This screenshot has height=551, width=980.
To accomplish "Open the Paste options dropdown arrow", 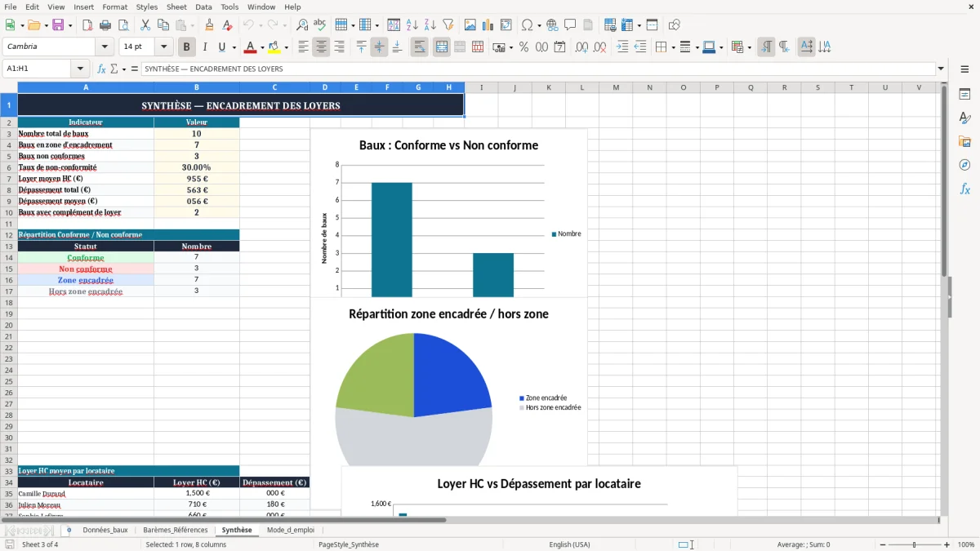I will 193,25.
